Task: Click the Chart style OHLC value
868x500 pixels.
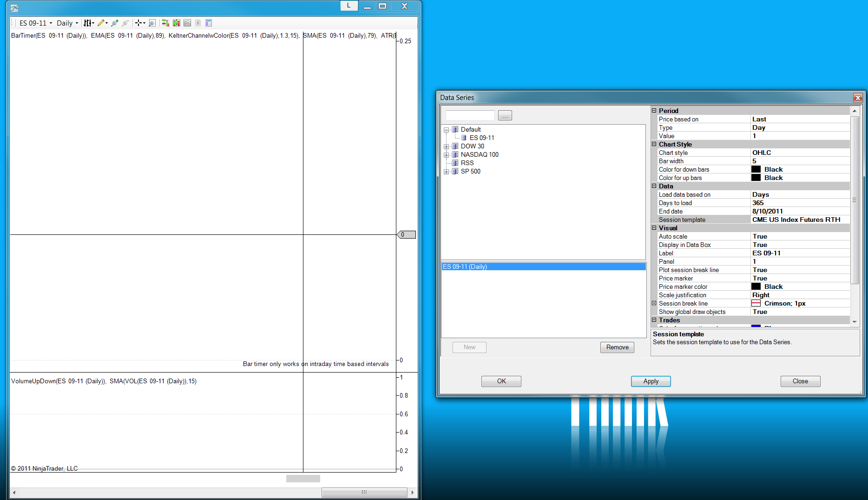Action: 800,153
